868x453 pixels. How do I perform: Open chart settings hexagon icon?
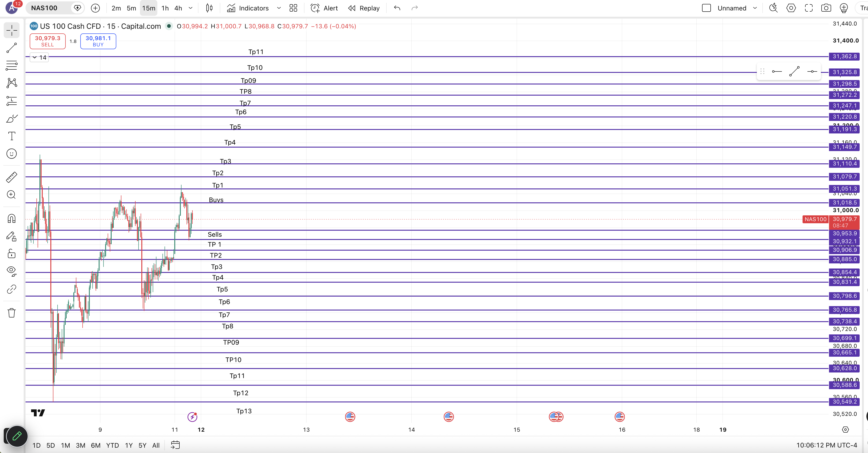pyautogui.click(x=791, y=8)
